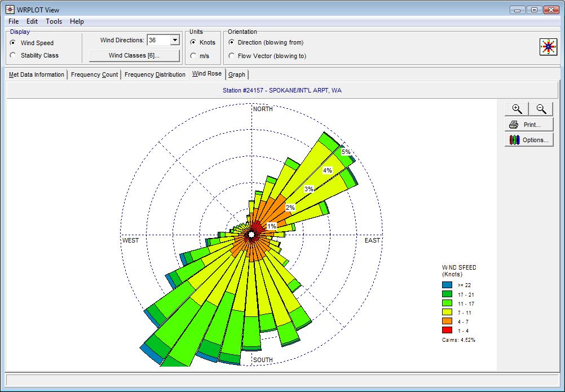Click the WRPLOT View title bar app icon
565x392 pixels.
tap(10, 10)
